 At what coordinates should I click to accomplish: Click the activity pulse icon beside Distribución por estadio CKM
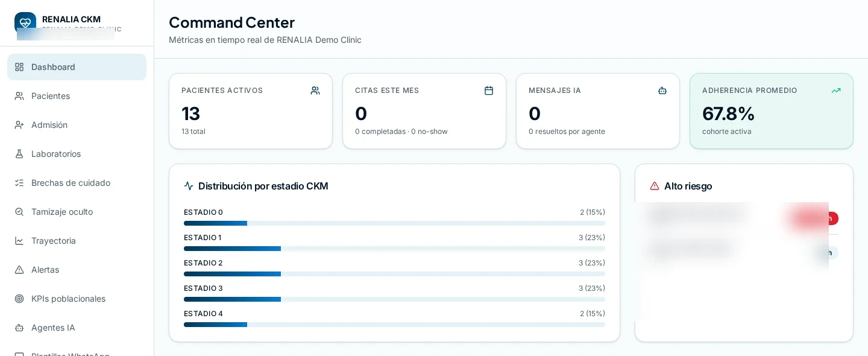(189, 186)
